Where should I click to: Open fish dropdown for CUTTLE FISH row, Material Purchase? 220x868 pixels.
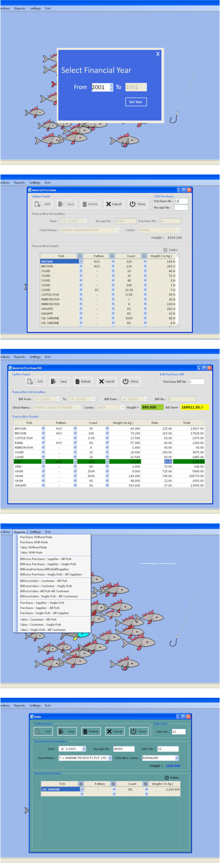tap(81, 294)
